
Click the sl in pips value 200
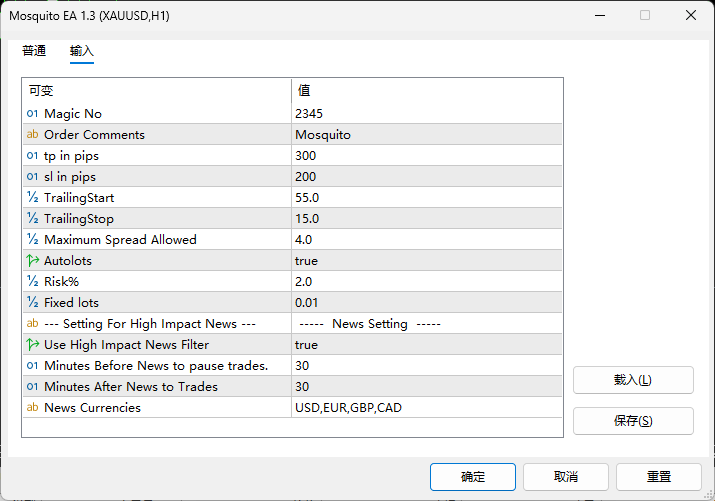click(x=426, y=177)
